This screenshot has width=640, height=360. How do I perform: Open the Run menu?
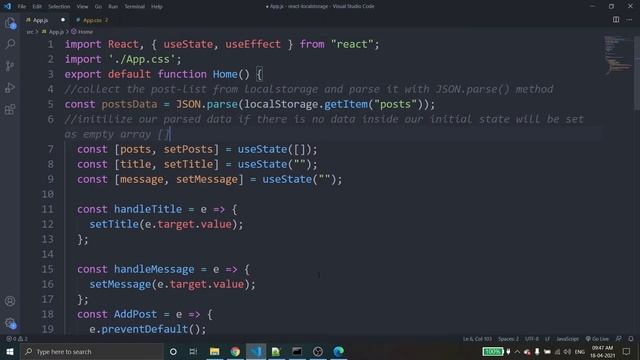click(x=113, y=7)
